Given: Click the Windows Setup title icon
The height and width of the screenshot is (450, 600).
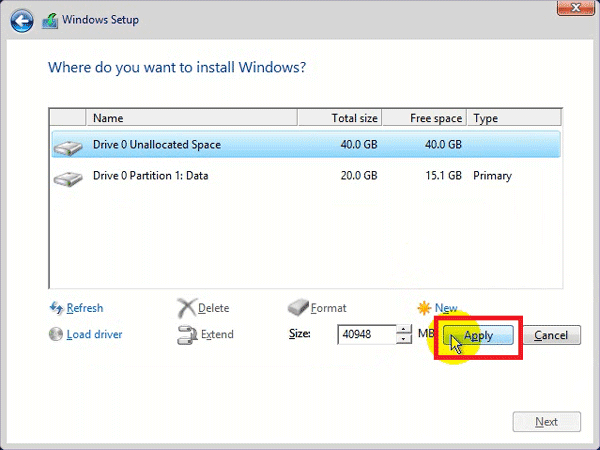Looking at the screenshot, I should 50,19.
